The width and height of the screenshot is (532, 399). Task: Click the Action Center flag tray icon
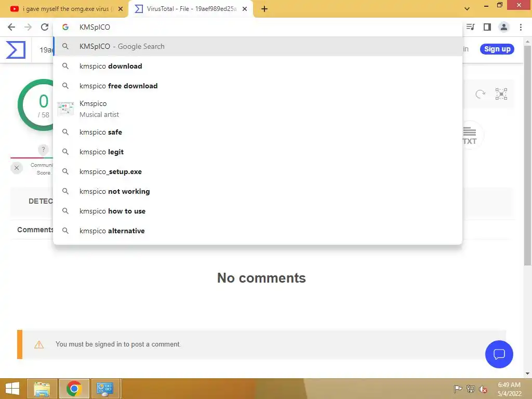[458, 389]
